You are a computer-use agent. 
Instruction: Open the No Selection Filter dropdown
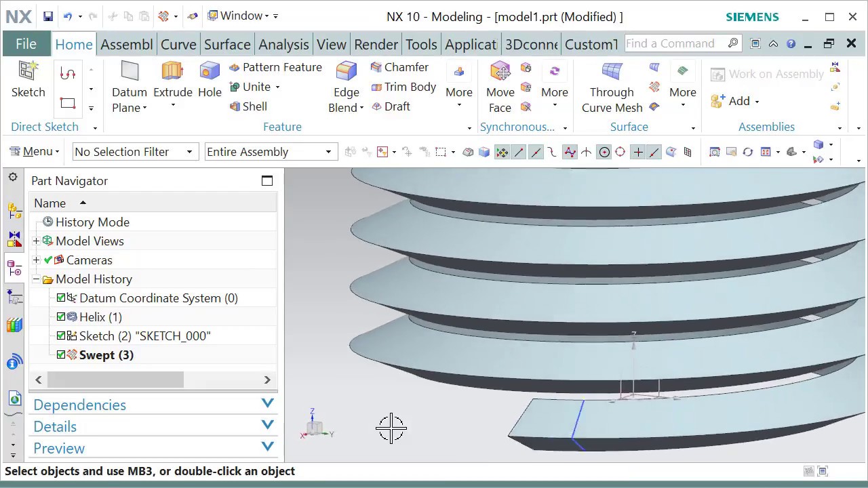tap(135, 152)
